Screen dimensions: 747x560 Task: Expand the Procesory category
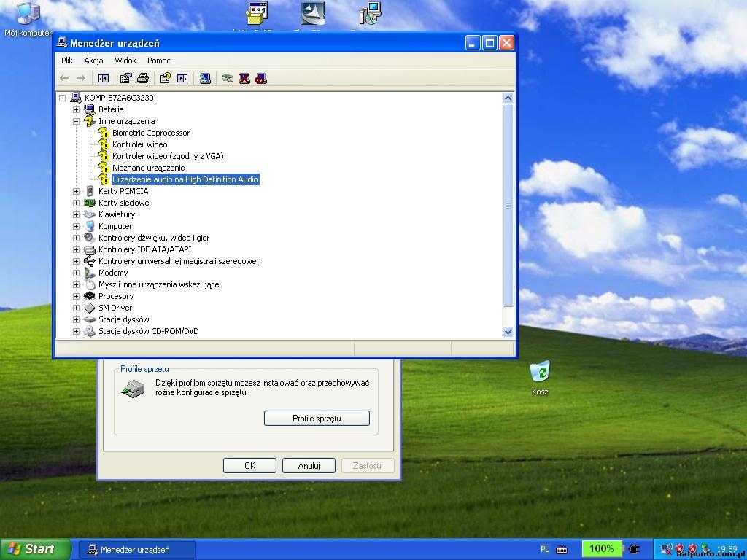76,296
